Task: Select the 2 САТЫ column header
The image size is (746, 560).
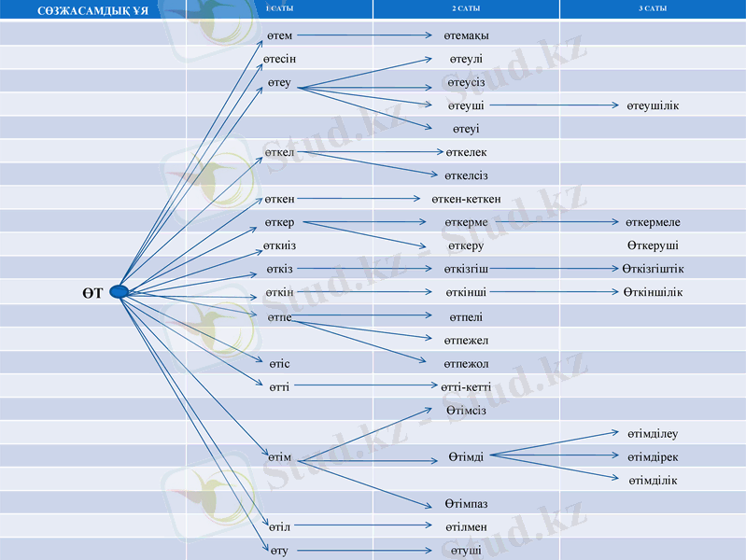Action: click(466, 8)
